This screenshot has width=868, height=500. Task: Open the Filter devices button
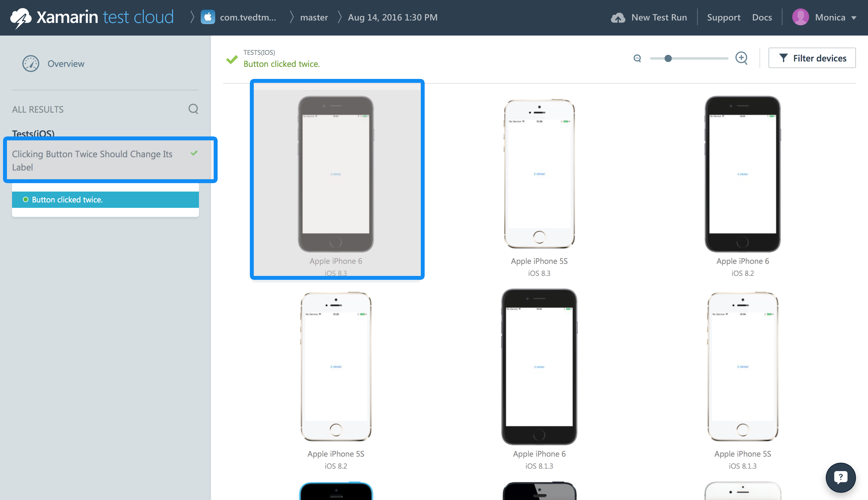coord(812,58)
